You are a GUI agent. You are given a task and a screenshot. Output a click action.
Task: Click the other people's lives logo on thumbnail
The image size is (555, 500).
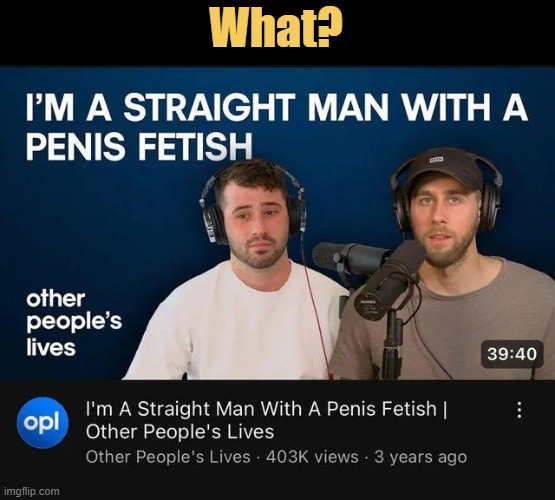point(74,323)
